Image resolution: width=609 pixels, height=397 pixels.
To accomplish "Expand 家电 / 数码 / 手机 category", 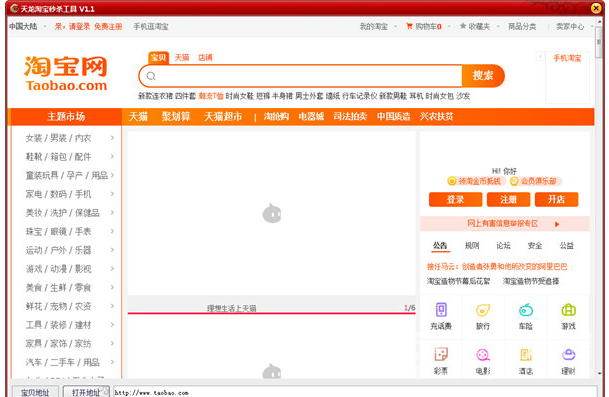I will 112,194.
